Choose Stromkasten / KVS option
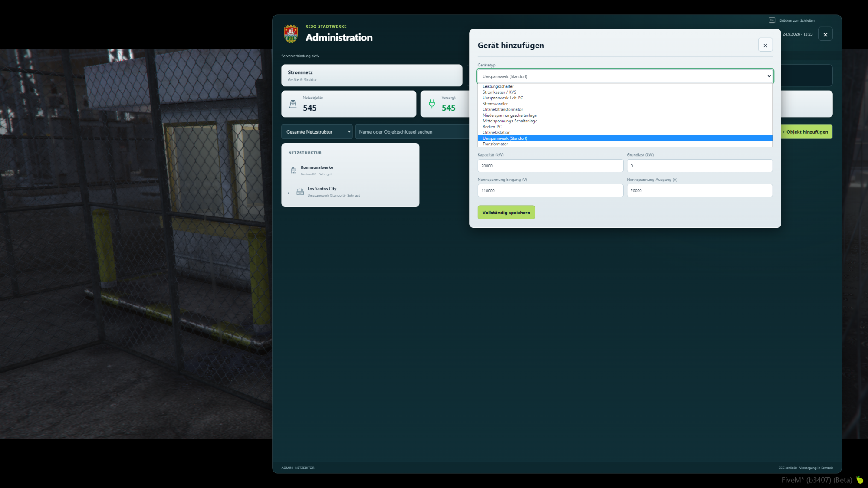The height and width of the screenshot is (488, 868). (x=625, y=92)
